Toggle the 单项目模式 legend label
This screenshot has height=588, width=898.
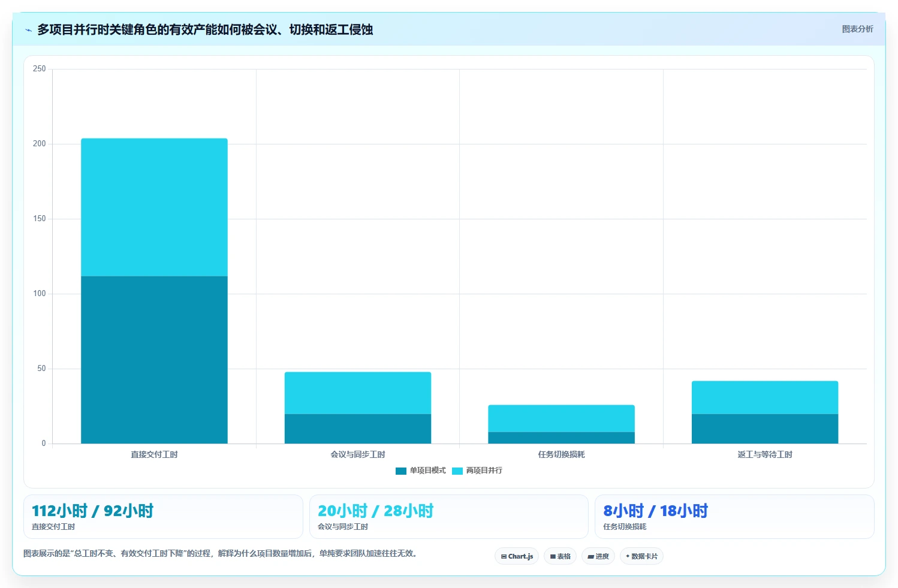(427, 471)
